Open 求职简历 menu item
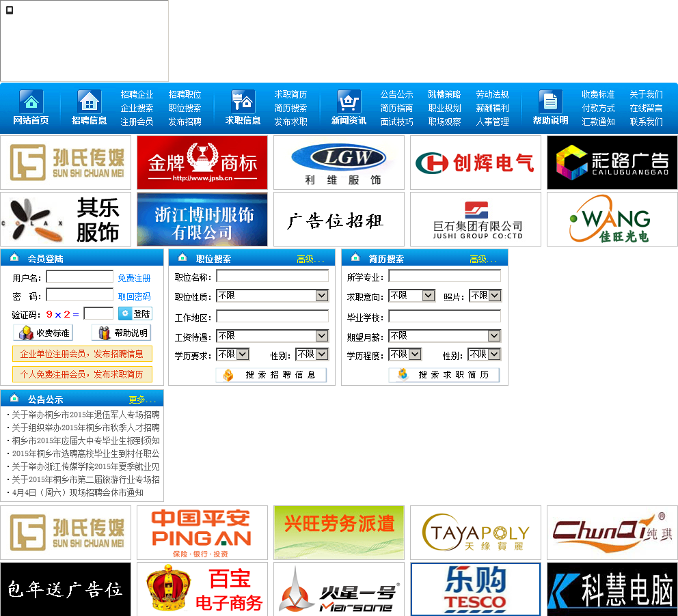Viewport: 678px width, 616px height. click(x=290, y=95)
